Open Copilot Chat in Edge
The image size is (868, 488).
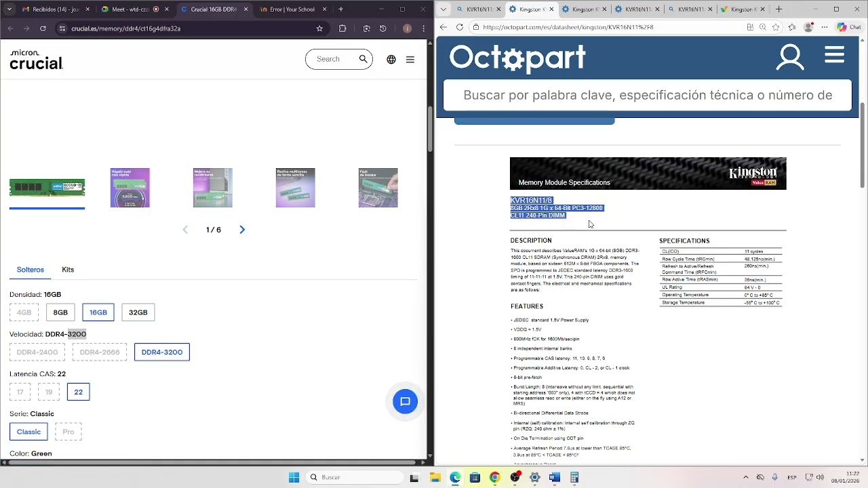click(x=848, y=27)
